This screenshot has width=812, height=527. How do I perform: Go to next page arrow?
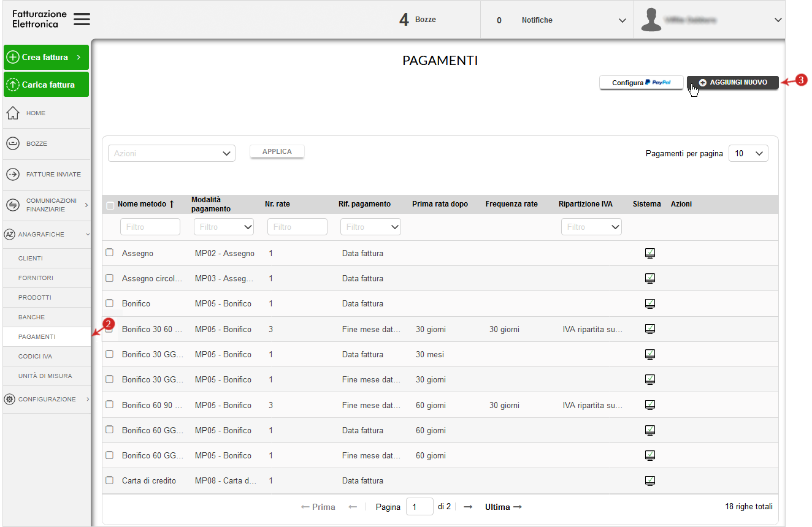pyautogui.click(x=468, y=507)
